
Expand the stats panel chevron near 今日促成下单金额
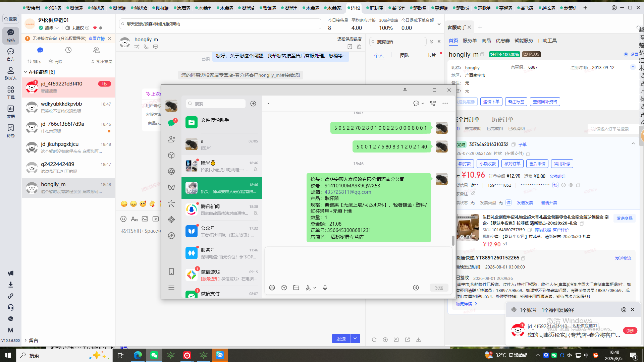click(x=439, y=24)
